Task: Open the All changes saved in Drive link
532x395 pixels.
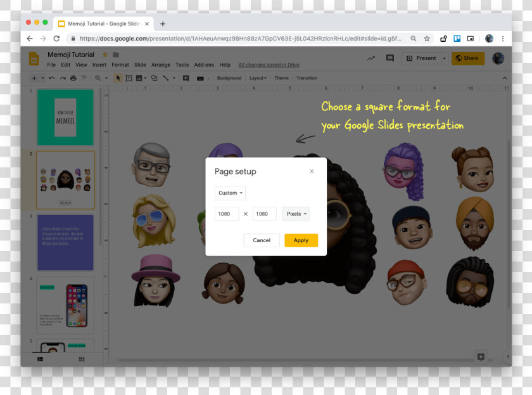Action: pyautogui.click(x=269, y=65)
